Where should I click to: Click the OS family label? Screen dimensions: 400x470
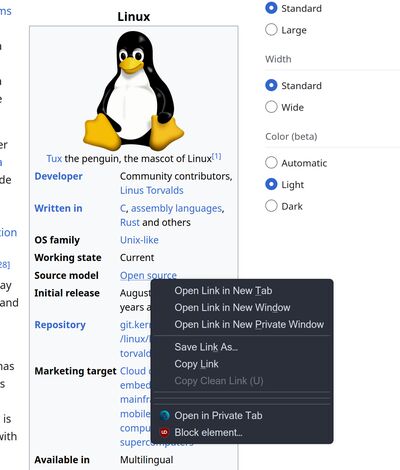tap(57, 240)
